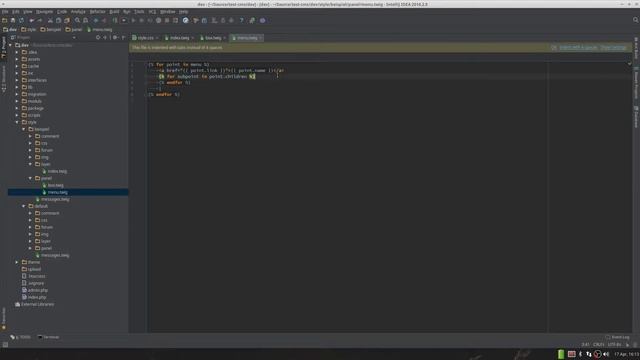Switch to the style.css editor tab

click(x=145, y=38)
